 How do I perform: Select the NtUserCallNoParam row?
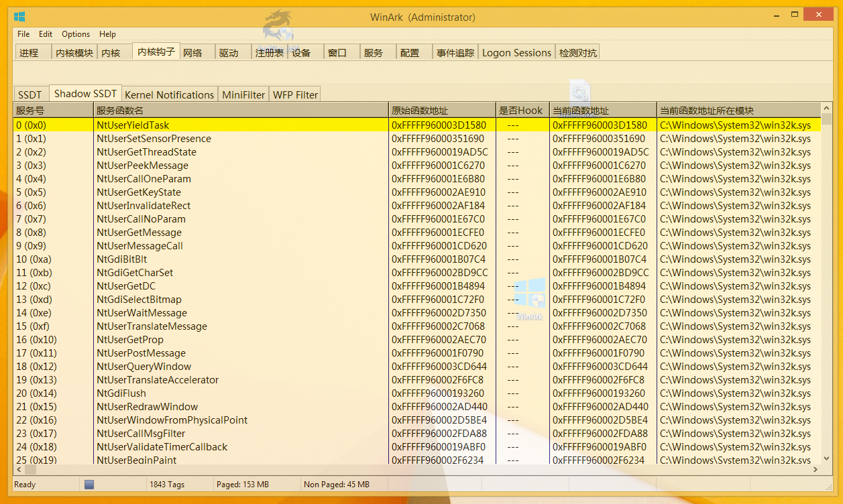point(417,218)
